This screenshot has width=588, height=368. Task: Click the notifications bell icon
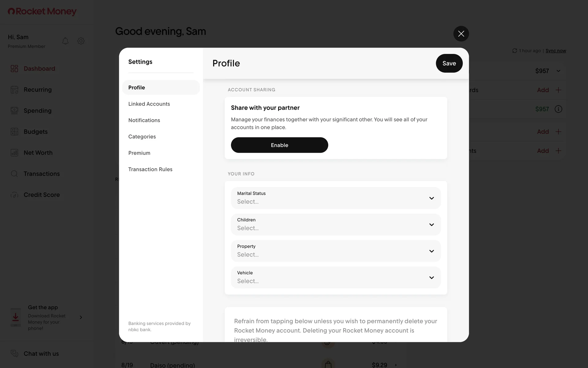[65, 41]
